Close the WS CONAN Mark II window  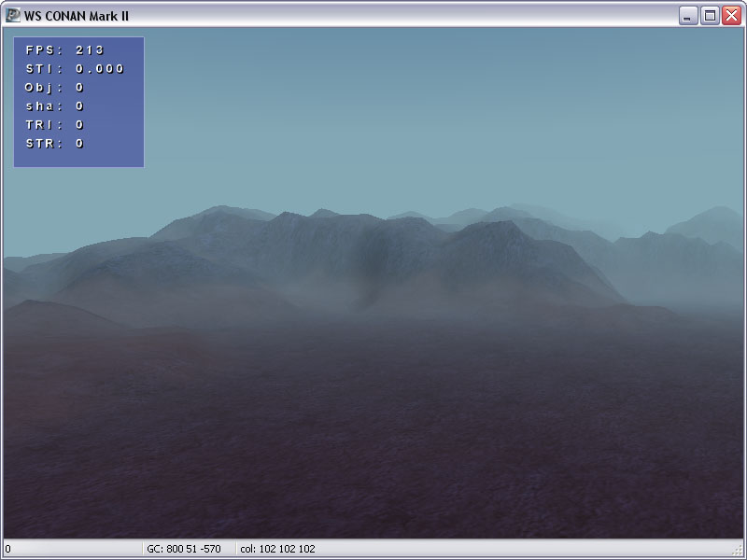731,16
